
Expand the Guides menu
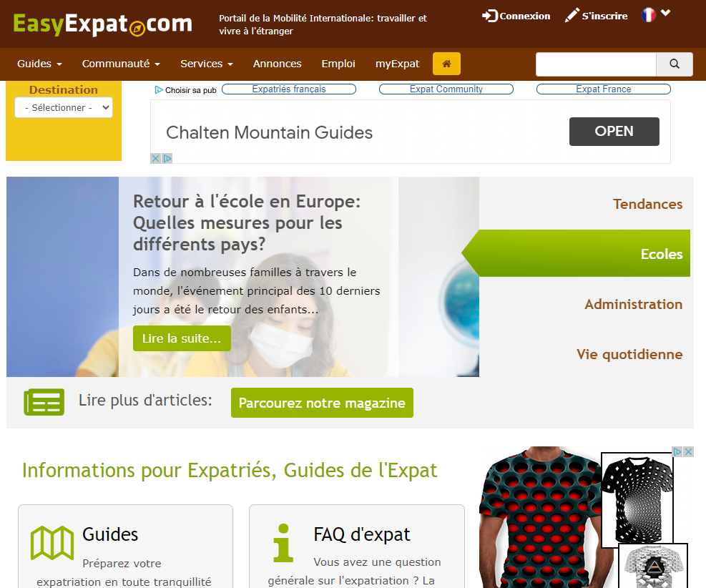click(x=39, y=64)
